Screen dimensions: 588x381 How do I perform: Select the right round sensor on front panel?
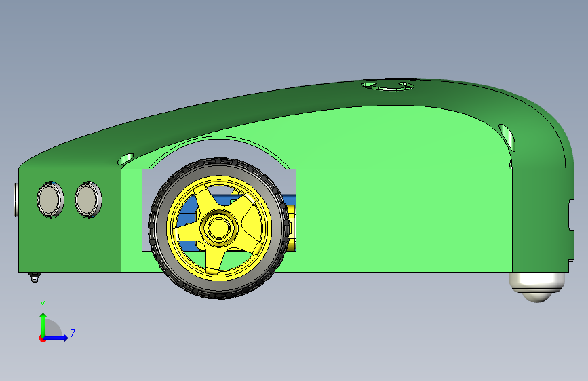(x=88, y=199)
